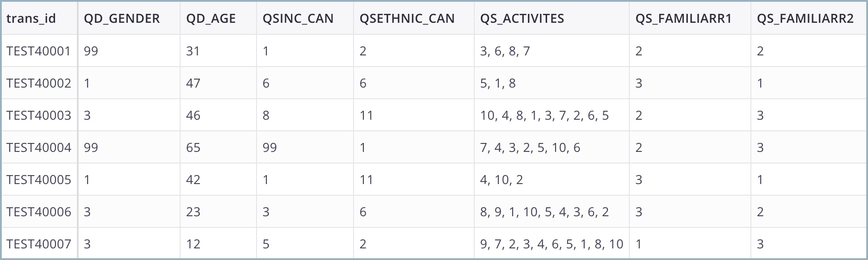Select the QS_FAMILIARR1 column header
The height and width of the screenshot is (260, 868).
tap(690, 18)
